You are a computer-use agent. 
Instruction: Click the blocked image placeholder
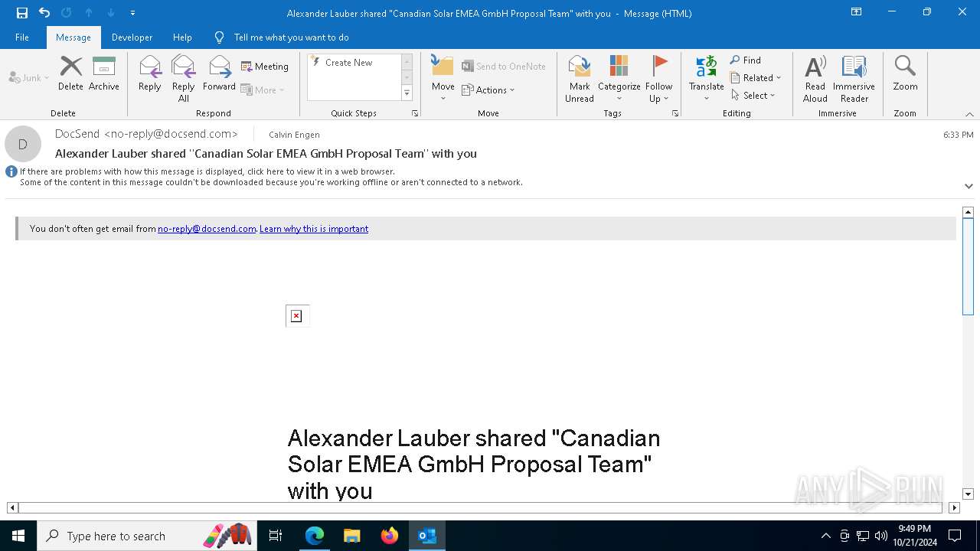tap(297, 316)
